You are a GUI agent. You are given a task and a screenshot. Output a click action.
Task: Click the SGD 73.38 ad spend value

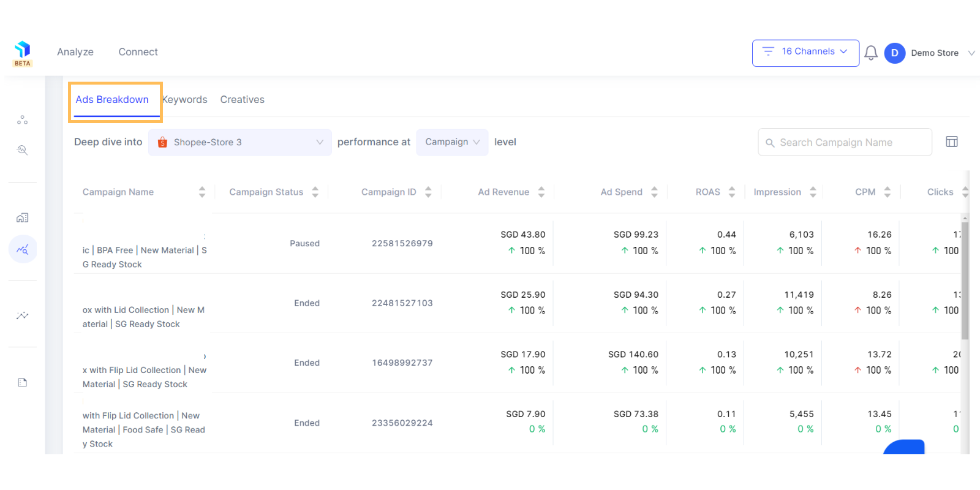tap(636, 414)
